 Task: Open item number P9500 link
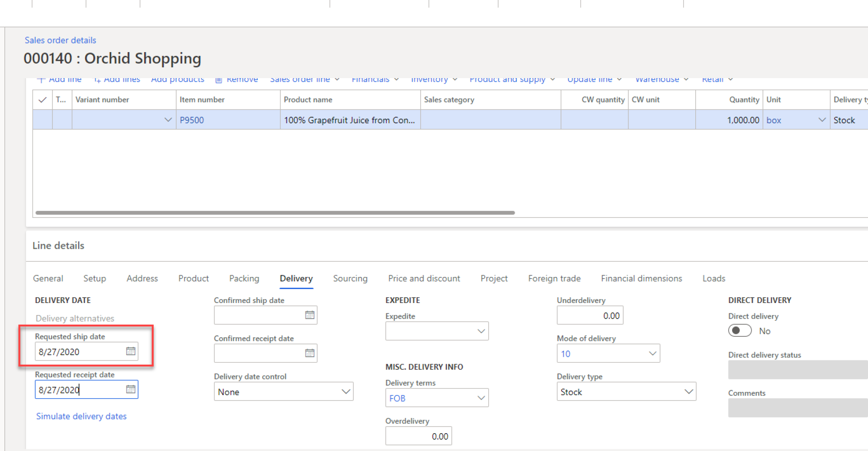pos(192,120)
